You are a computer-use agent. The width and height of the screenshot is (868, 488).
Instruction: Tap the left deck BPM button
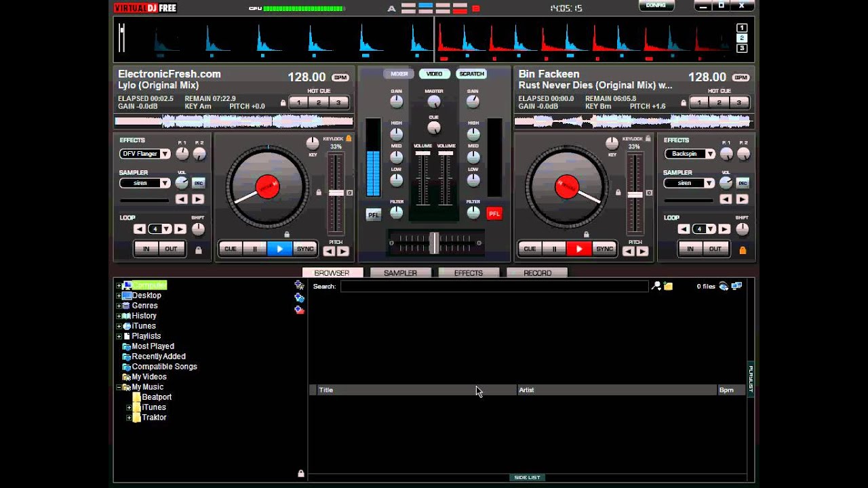coord(340,77)
